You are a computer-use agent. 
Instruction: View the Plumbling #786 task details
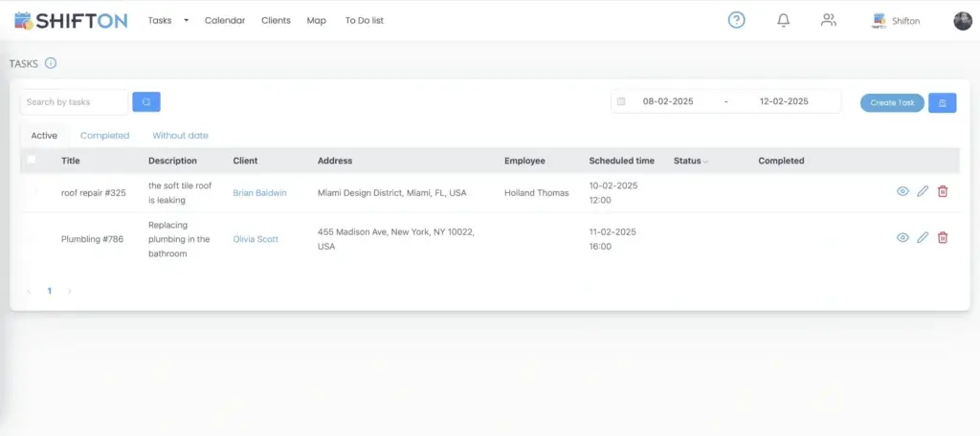click(902, 238)
